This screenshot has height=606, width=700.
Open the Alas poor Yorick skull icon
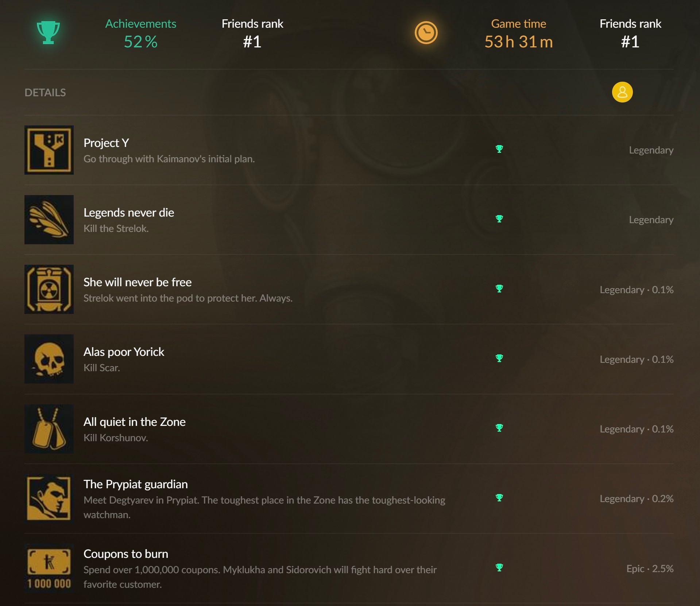coord(49,359)
